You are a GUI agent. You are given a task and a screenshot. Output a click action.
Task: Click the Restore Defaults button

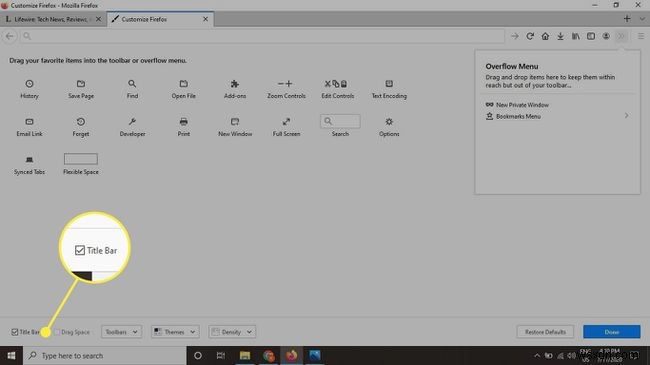(545, 332)
